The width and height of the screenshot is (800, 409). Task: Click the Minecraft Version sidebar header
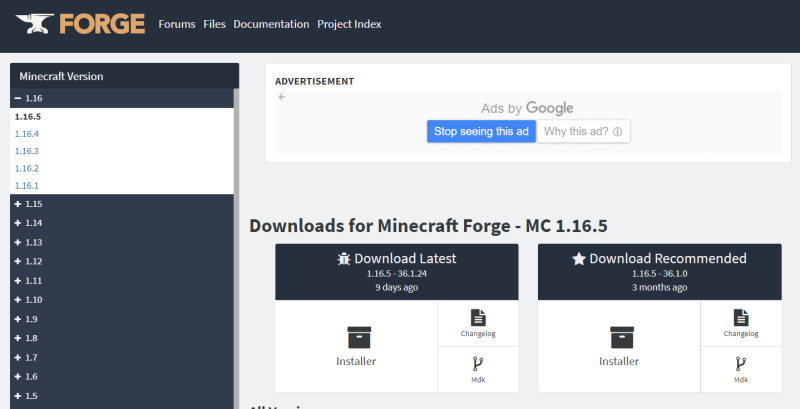(124, 76)
